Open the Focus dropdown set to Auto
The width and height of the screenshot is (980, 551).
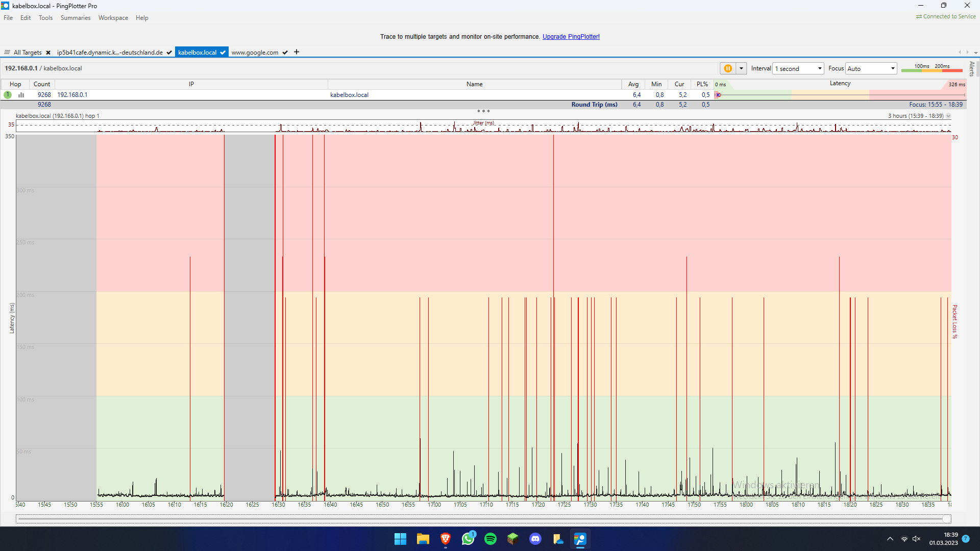871,68
